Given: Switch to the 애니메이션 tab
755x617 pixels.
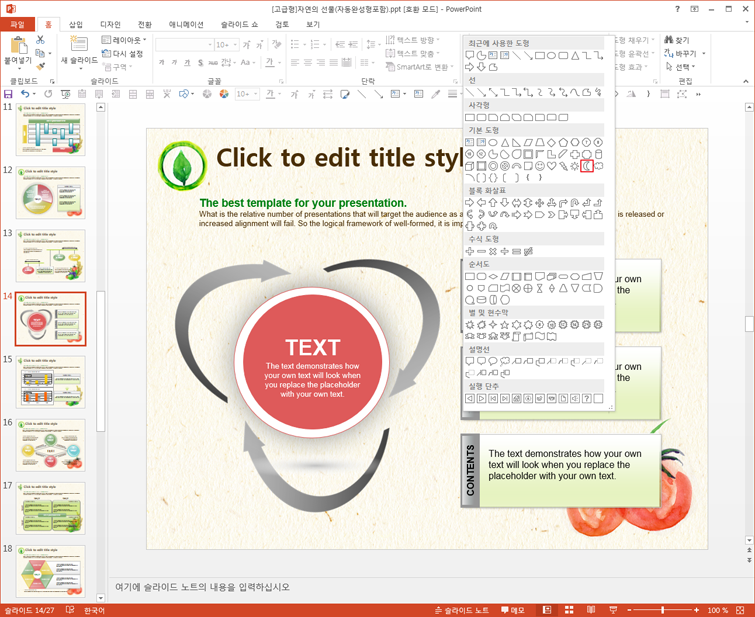Looking at the screenshot, I should pos(186,25).
